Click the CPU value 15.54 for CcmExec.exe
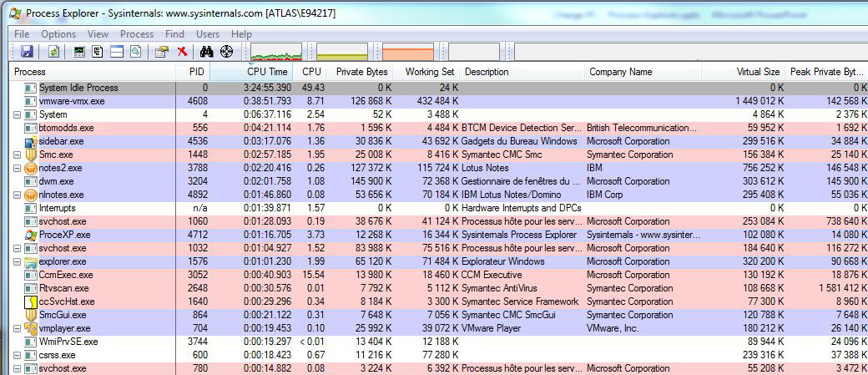The width and height of the screenshot is (868, 375). (311, 275)
